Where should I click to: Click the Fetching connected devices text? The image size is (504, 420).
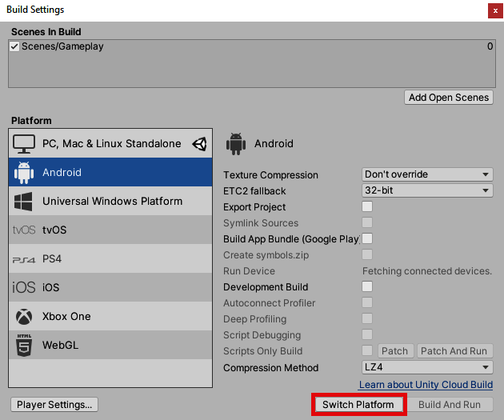pyautogui.click(x=427, y=271)
